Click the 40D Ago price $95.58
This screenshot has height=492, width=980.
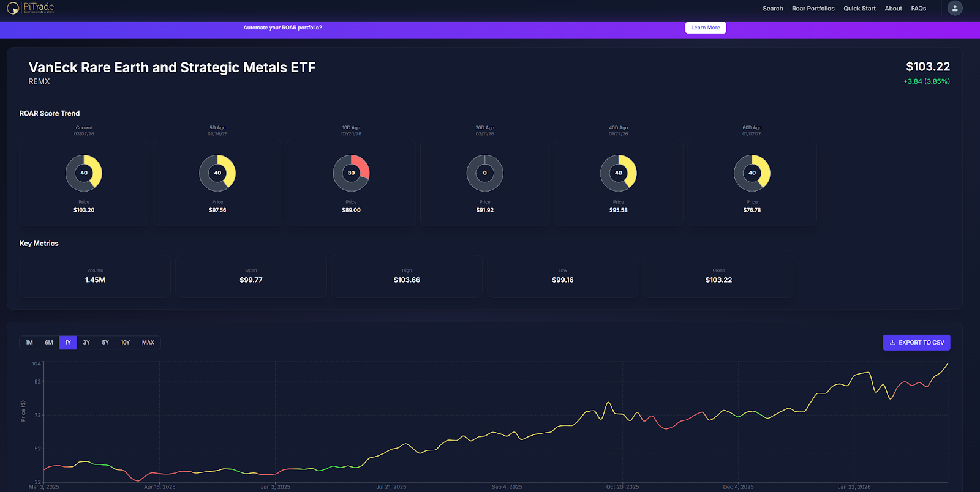pyautogui.click(x=619, y=210)
